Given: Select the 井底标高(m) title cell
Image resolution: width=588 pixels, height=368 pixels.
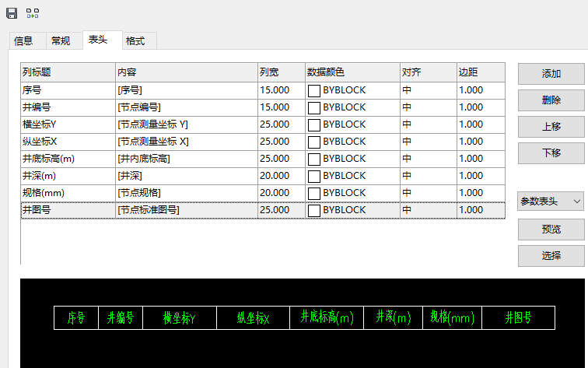Looking at the screenshot, I should pyautogui.click(x=68, y=159).
